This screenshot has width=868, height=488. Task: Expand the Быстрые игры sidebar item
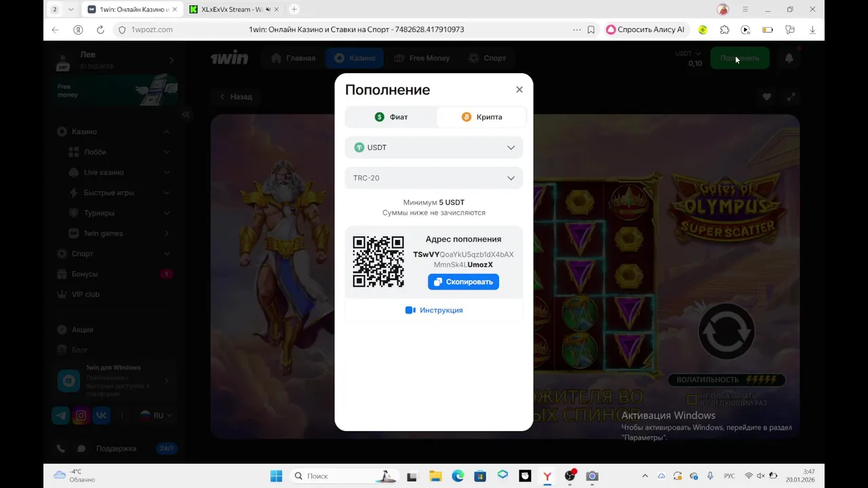tap(166, 192)
